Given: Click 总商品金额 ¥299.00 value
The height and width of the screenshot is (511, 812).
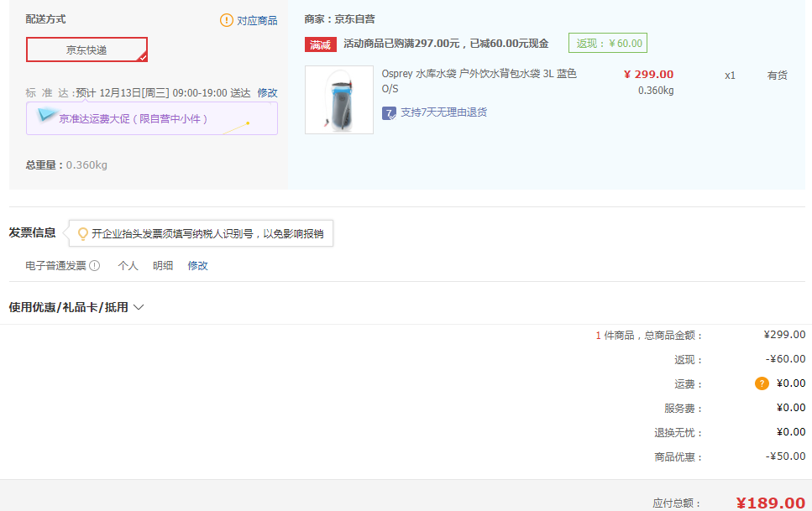Looking at the screenshot, I should tap(784, 335).
